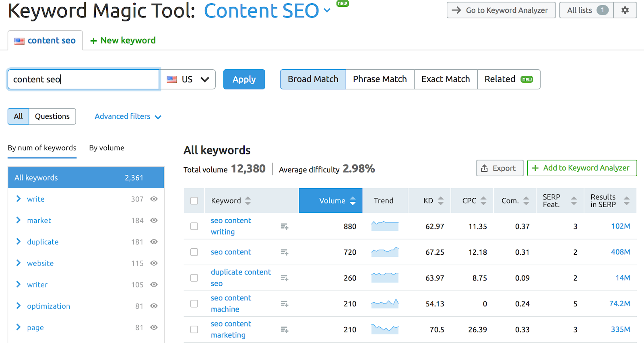Expand the market keyword group

18,220
